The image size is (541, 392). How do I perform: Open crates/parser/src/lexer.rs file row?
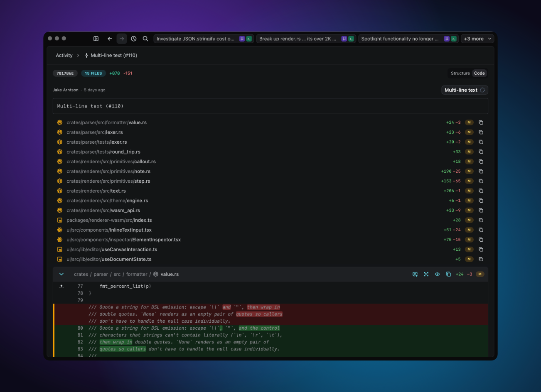click(270, 132)
